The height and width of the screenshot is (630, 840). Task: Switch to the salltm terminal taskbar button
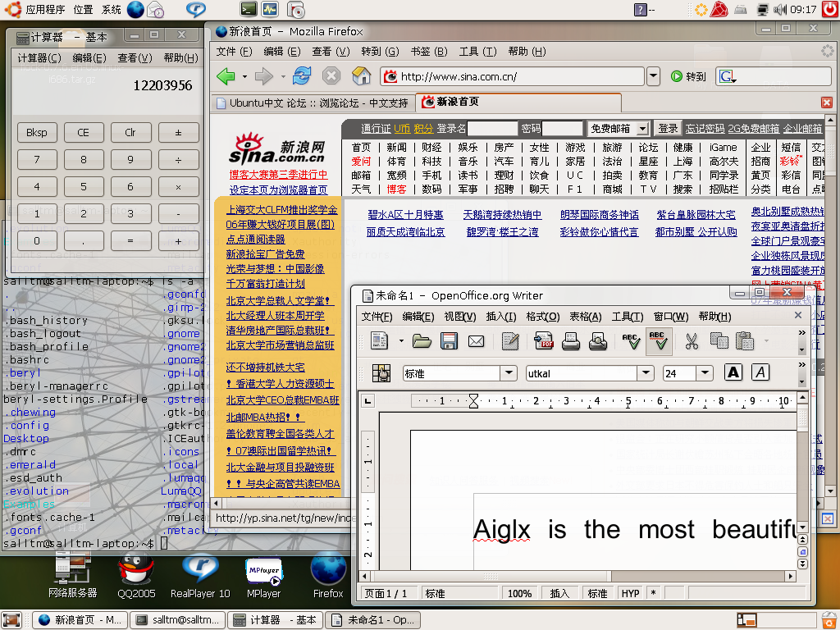click(178, 620)
